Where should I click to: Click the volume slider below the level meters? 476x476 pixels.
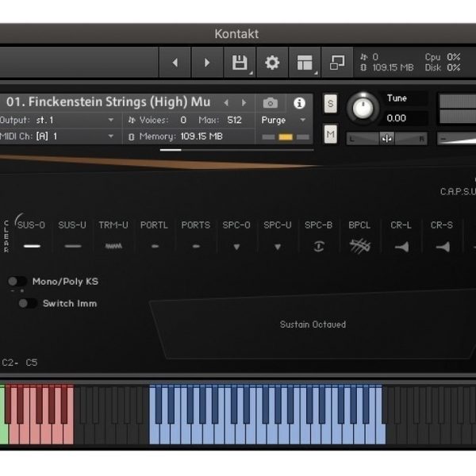(x=457, y=139)
